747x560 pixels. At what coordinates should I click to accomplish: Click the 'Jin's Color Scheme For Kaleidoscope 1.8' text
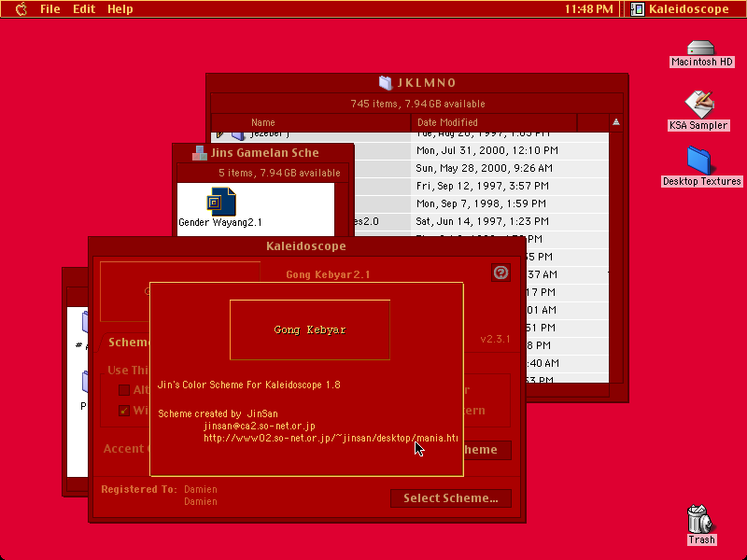click(249, 385)
